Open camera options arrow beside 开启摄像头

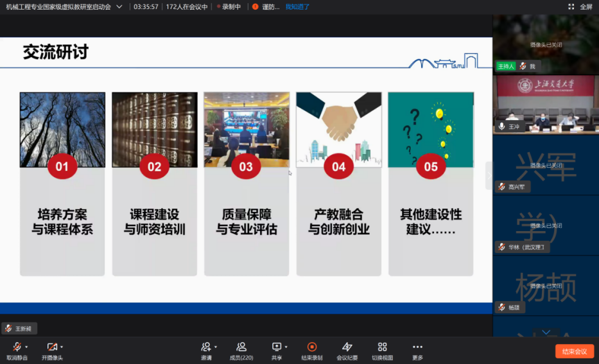[62, 347]
